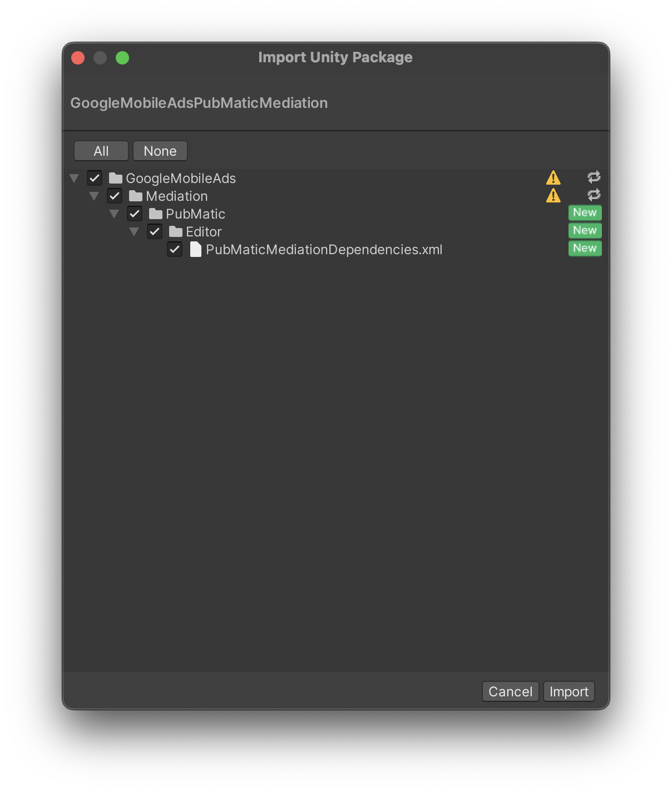Click the sync arrows icon for Mediation
Screen dimensions: 672x792
[x=594, y=195]
